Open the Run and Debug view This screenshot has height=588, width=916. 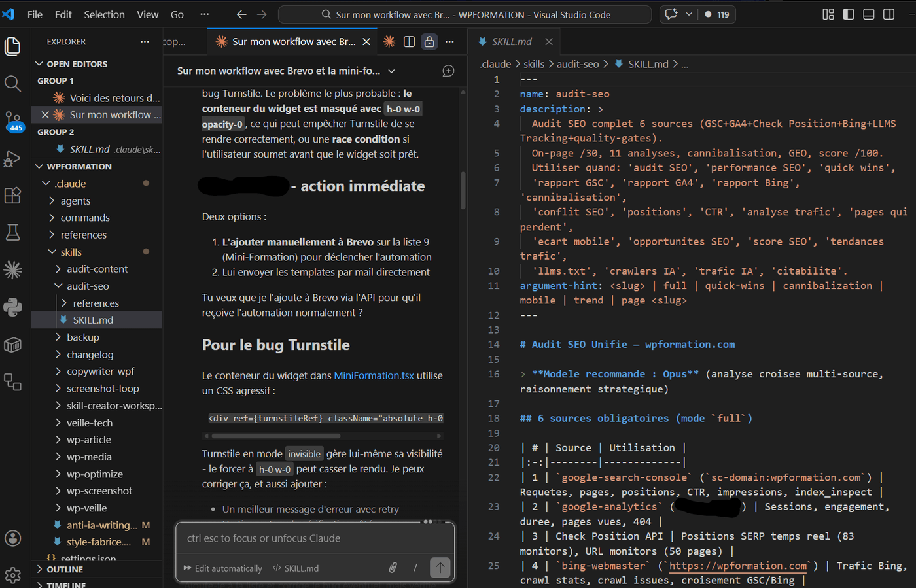pyautogui.click(x=14, y=159)
